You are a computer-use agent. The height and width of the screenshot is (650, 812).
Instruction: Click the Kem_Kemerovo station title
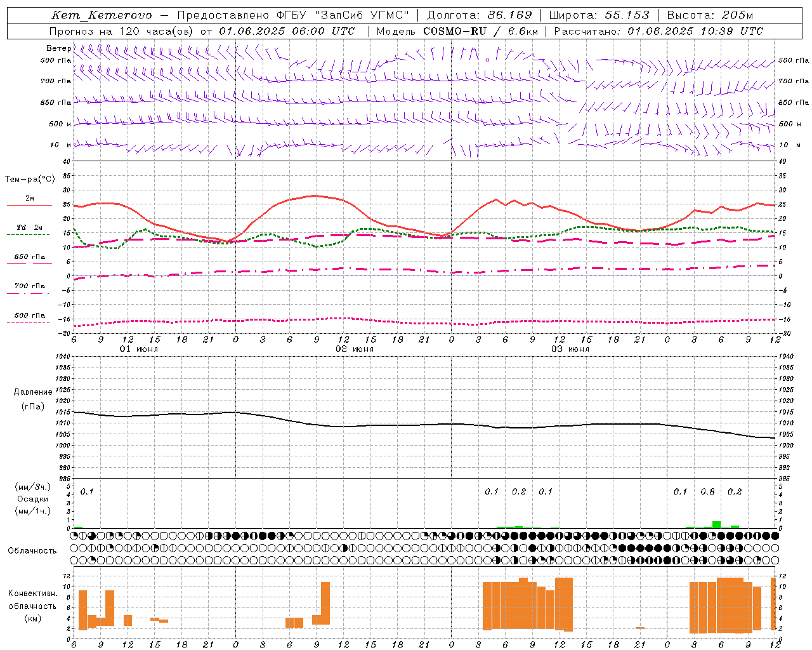101,15
